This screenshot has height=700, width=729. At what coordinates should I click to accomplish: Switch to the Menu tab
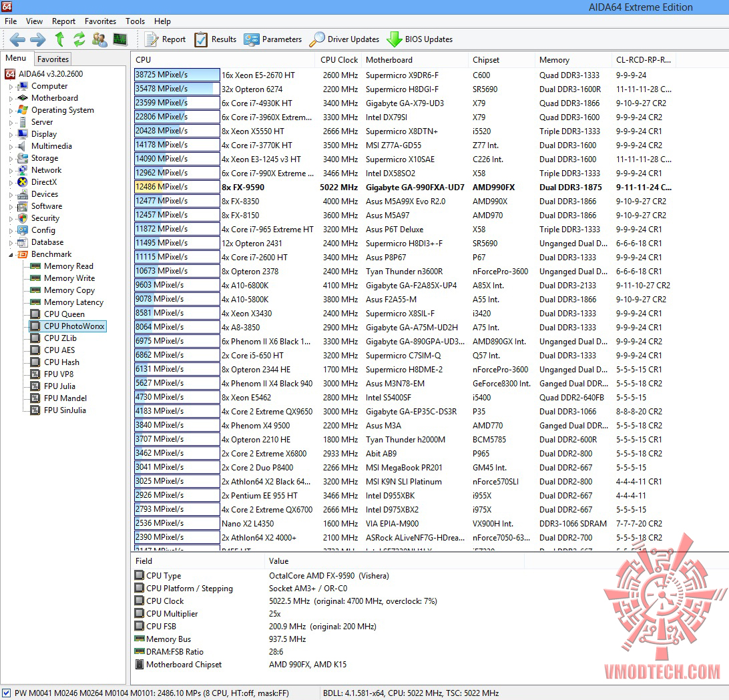click(16, 58)
